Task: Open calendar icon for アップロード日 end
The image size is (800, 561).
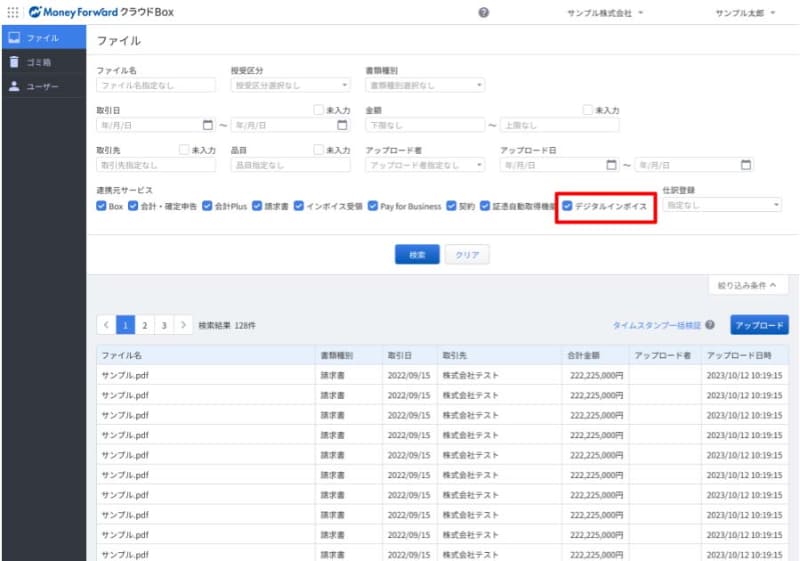Action: [x=746, y=165]
